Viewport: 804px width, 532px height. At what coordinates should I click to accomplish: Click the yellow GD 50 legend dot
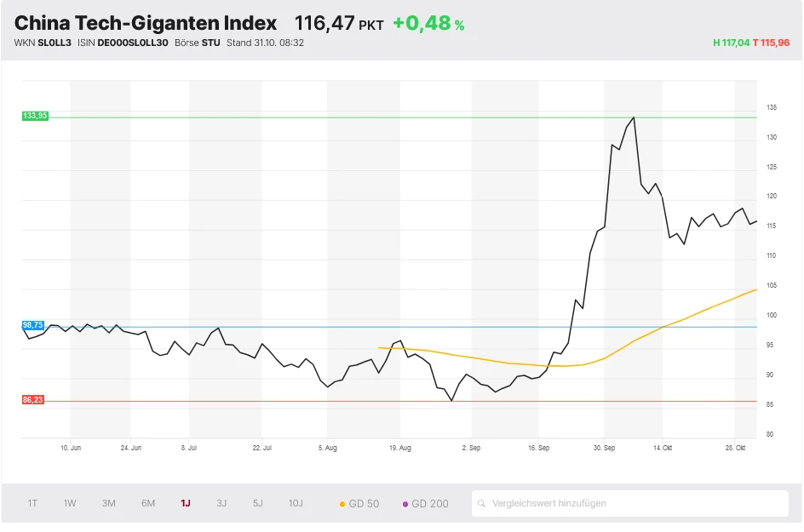[343, 503]
